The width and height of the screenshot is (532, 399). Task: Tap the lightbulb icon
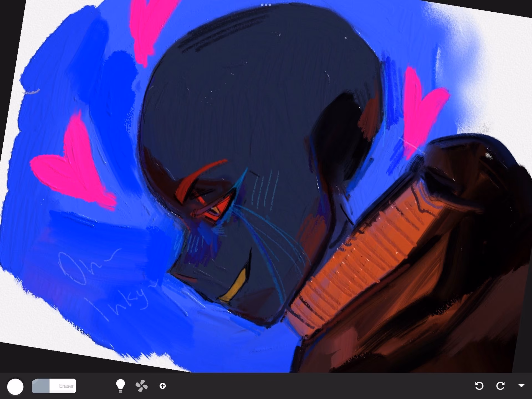click(x=121, y=386)
